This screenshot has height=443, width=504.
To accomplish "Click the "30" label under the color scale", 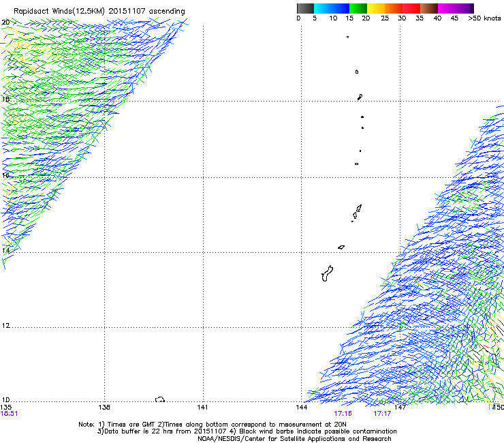I will pos(402,18).
